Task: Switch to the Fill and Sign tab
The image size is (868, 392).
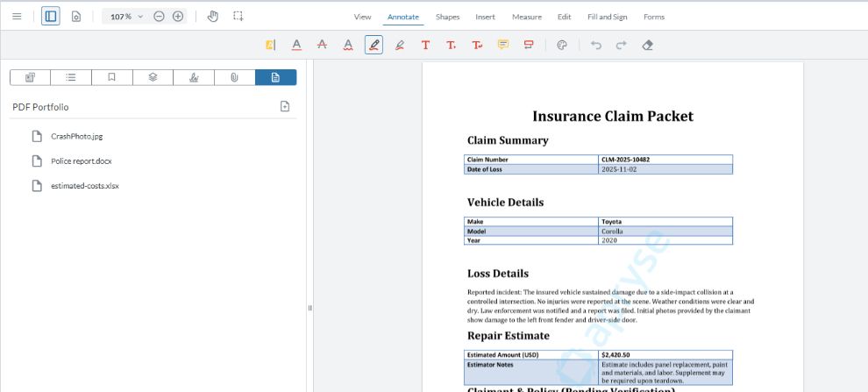Action: 608,18
